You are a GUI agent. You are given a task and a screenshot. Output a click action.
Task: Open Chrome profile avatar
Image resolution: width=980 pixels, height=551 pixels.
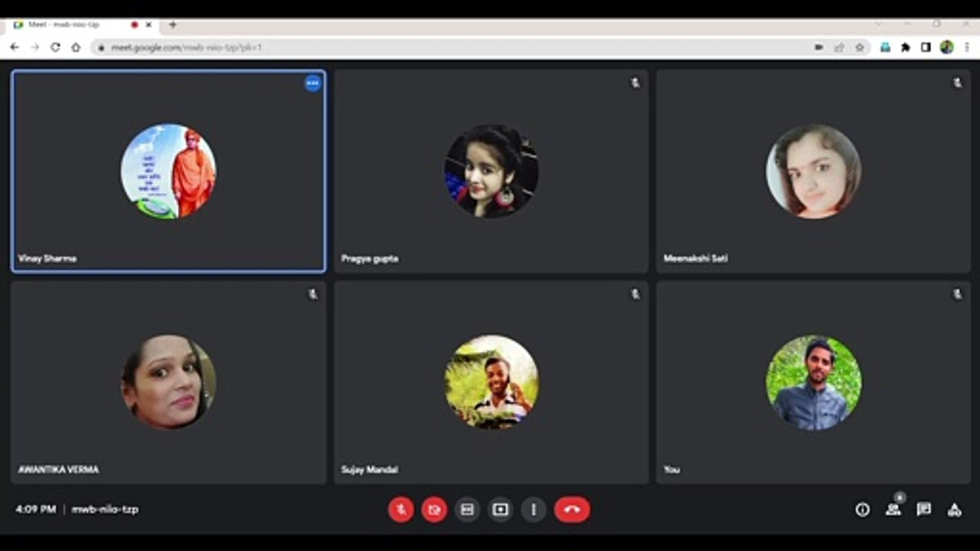click(947, 47)
